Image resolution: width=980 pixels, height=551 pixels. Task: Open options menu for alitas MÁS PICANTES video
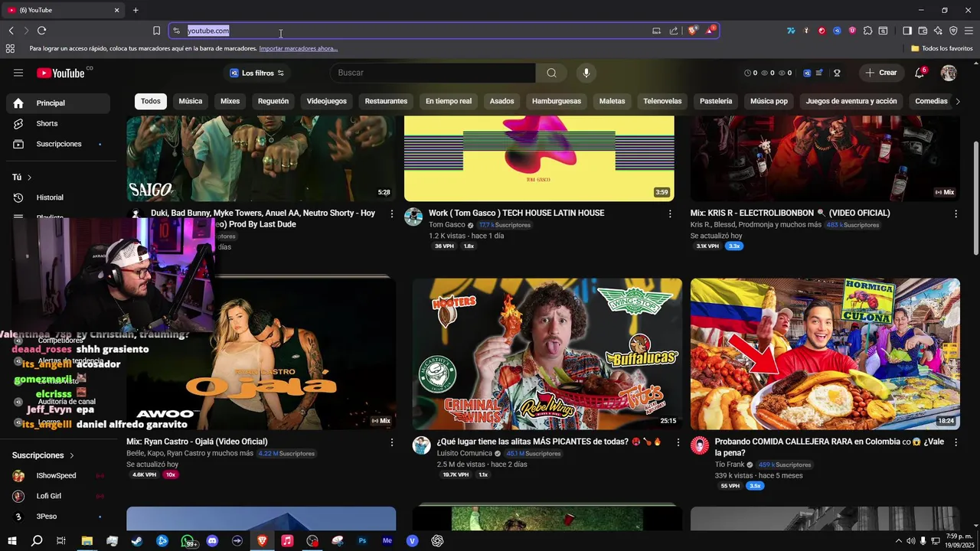point(678,442)
